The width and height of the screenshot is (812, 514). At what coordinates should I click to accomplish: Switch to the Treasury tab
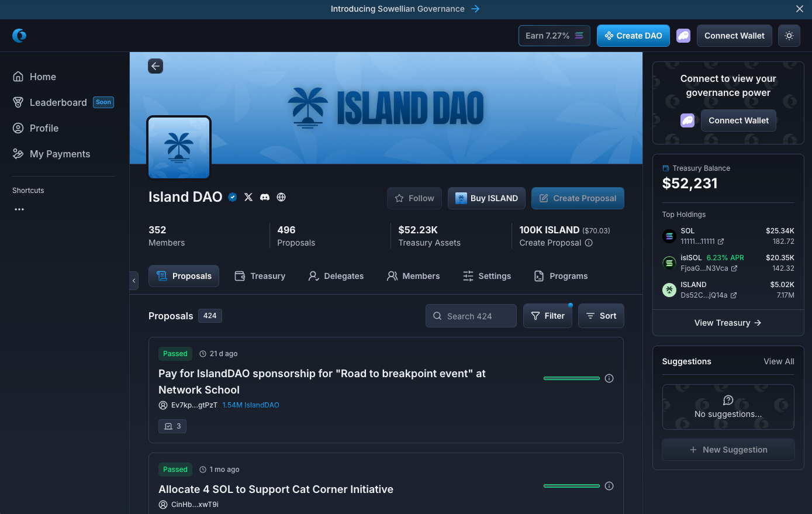260,276
